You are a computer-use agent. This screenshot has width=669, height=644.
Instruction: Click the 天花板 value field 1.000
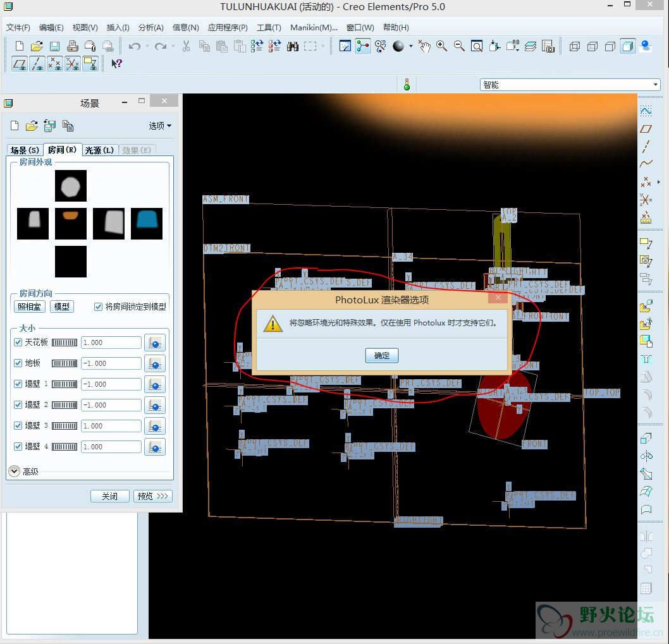111,343
